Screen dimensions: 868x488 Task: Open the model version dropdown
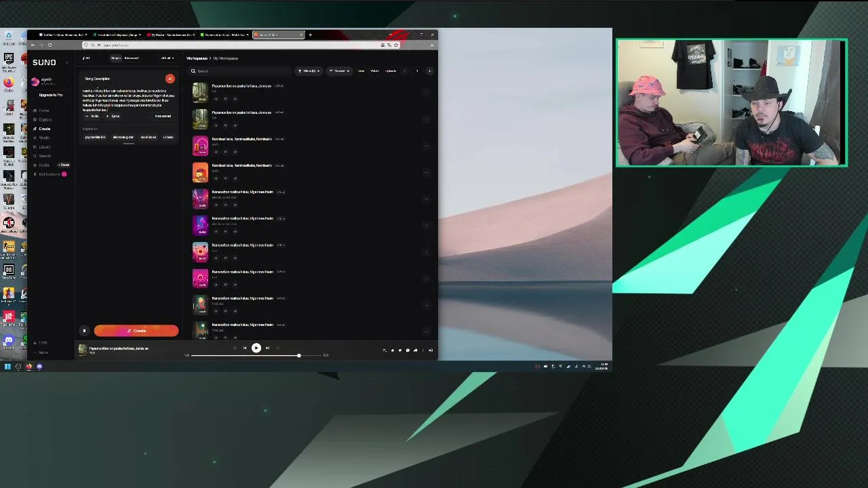pyautogui.click(x=167, y=58)
